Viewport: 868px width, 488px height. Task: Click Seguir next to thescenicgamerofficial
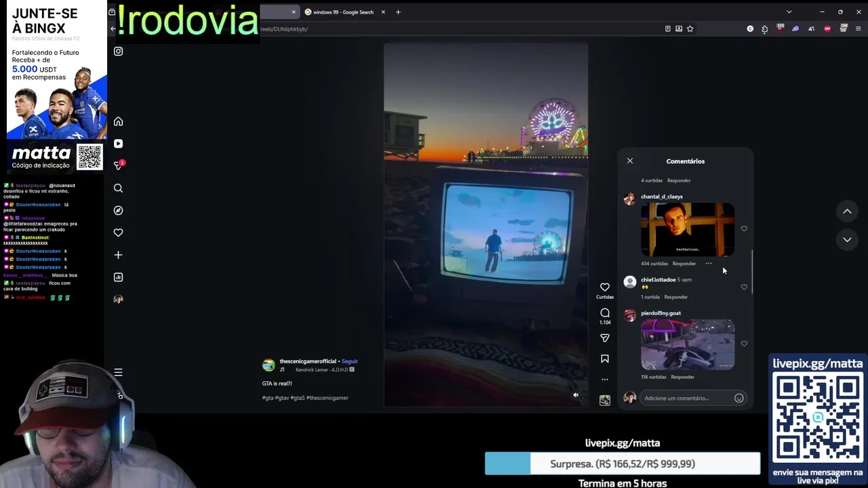[349, 361]
